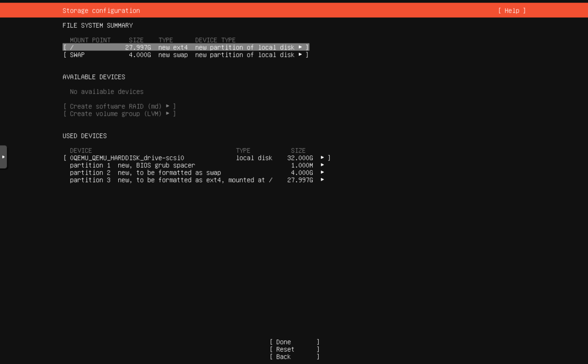Expand options arrow for the SWAP entry
This screenshot has height=364, width=588.
(x=300, y=55)
